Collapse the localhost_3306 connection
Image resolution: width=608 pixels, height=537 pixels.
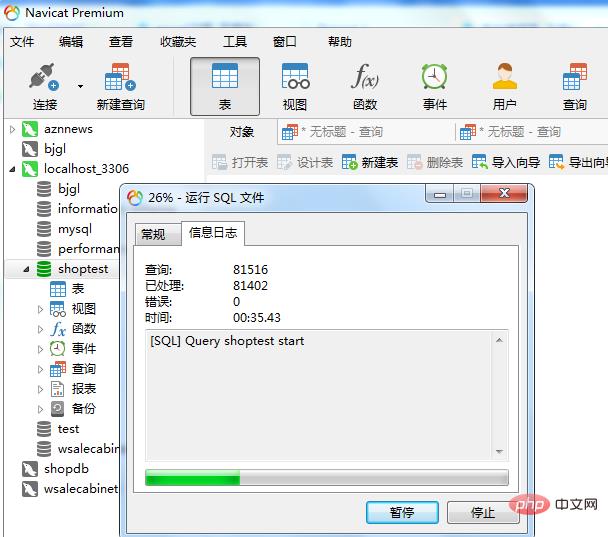point(12,169)
